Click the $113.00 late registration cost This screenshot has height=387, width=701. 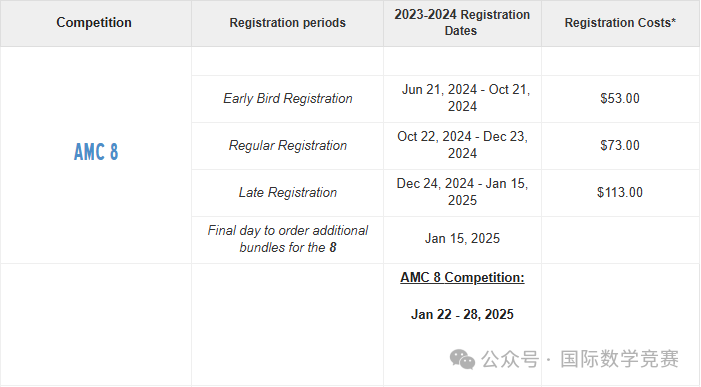[x=620, y=193]
